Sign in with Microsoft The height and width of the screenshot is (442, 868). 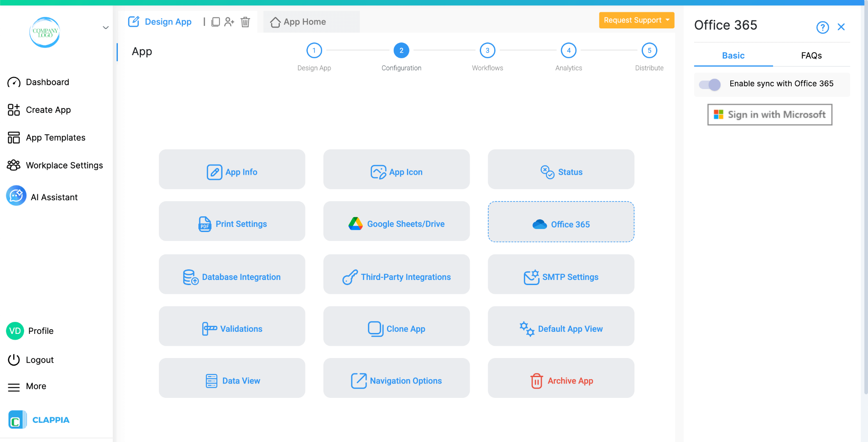click(769, 115)
